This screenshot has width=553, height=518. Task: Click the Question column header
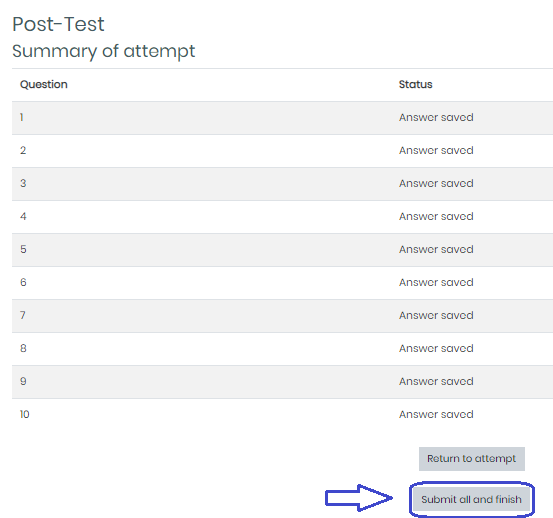tap(44, 84)
